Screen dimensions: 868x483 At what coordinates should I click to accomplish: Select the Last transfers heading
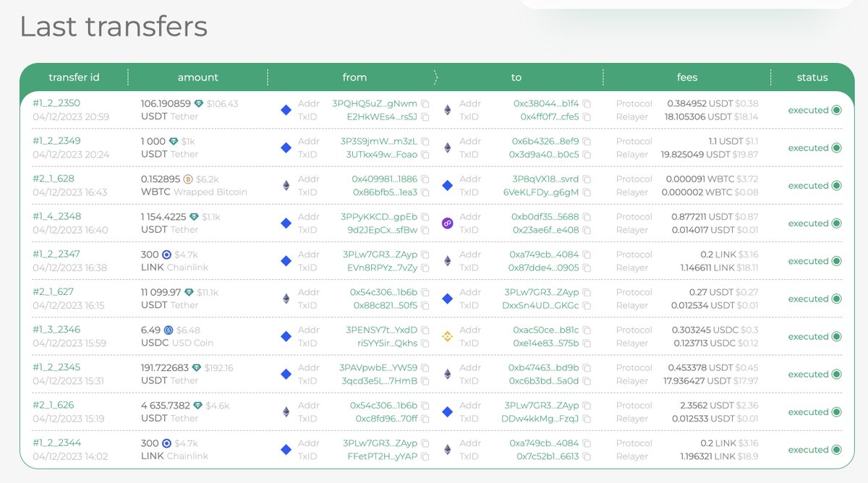click(x=114, y=27)
